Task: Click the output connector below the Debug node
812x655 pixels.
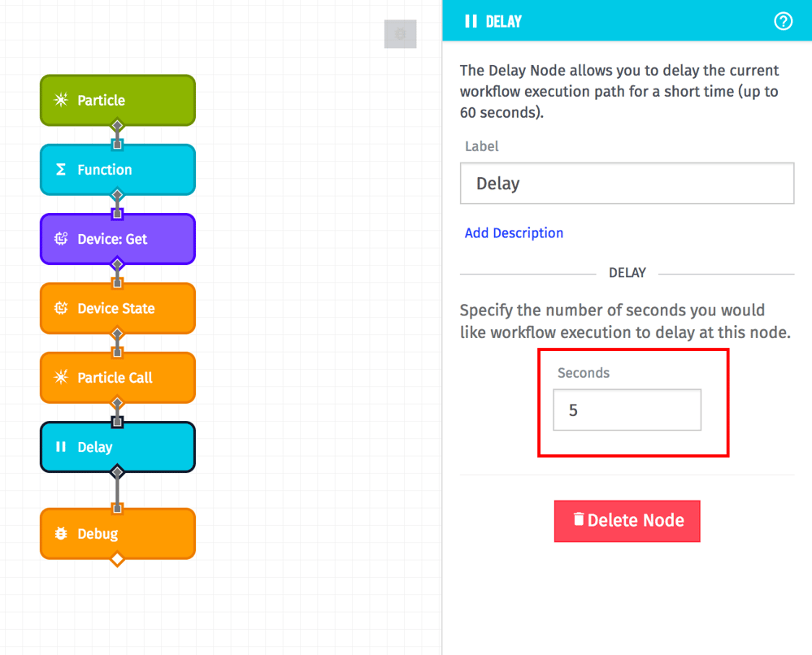Action: point(117,558)
